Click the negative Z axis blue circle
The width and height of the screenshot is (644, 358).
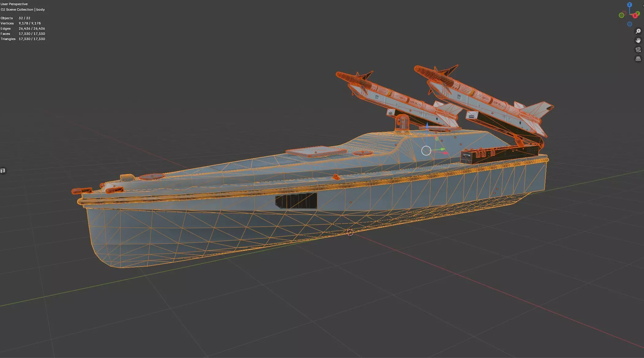pos(629,24)
